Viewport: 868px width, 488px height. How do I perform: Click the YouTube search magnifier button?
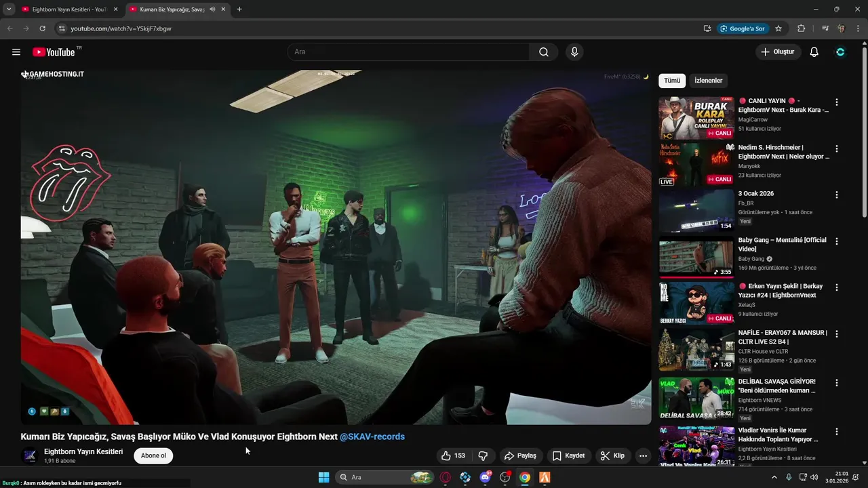point(544,52)
